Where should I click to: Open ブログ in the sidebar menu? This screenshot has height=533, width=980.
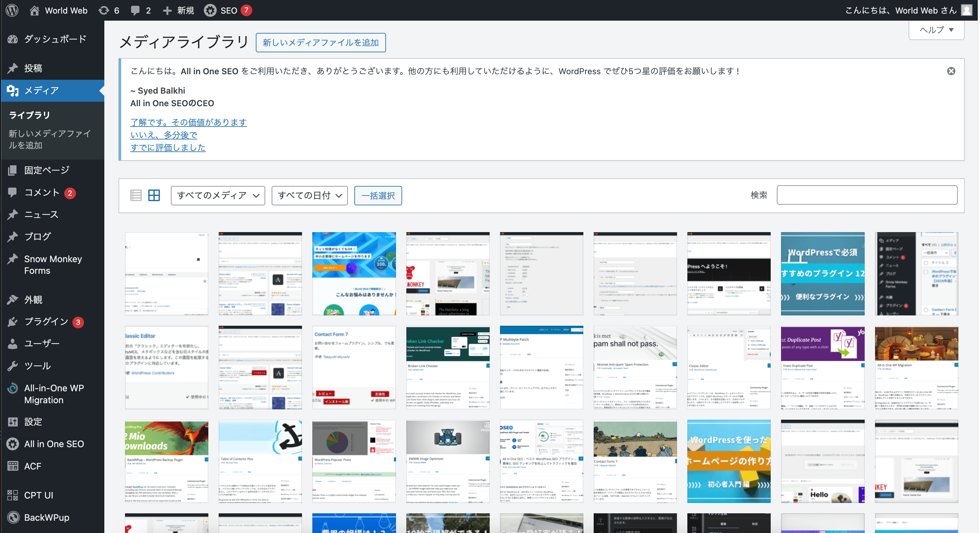(37, 236)
